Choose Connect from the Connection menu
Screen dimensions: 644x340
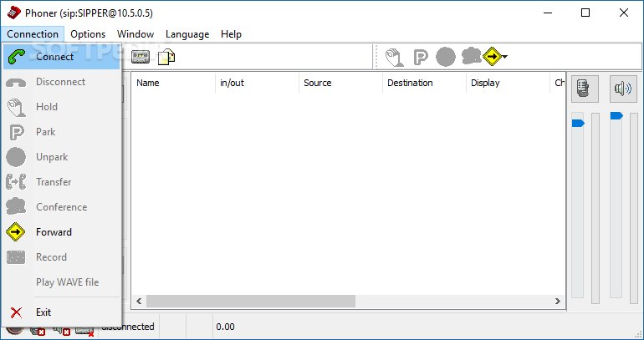tap(62, 57)
